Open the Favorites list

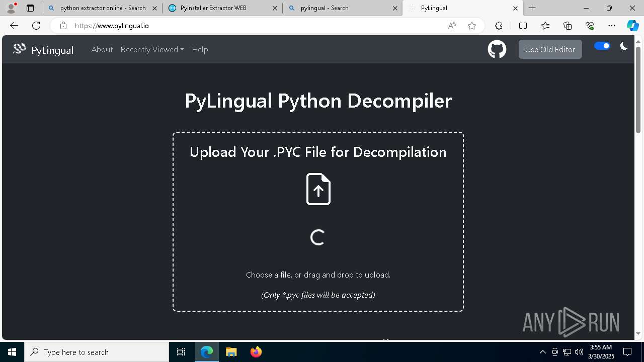[545, 26]
